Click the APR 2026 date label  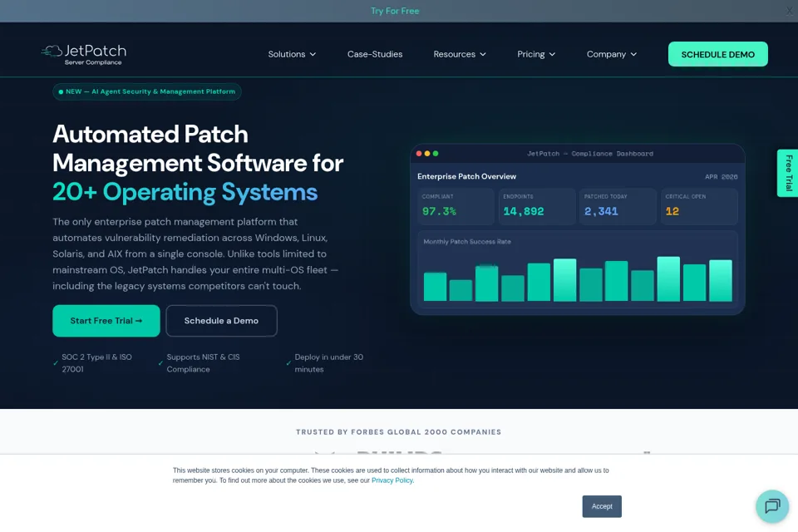(x=722, y=177)
